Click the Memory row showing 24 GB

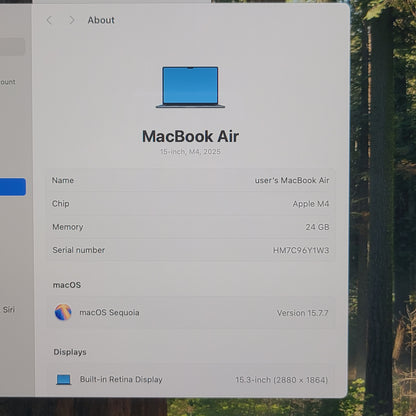click(191, 227)
